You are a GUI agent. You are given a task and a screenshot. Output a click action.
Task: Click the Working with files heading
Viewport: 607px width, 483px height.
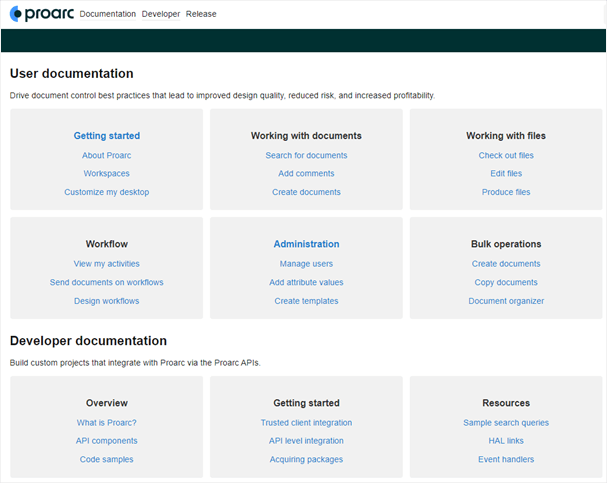coord(506,136)
